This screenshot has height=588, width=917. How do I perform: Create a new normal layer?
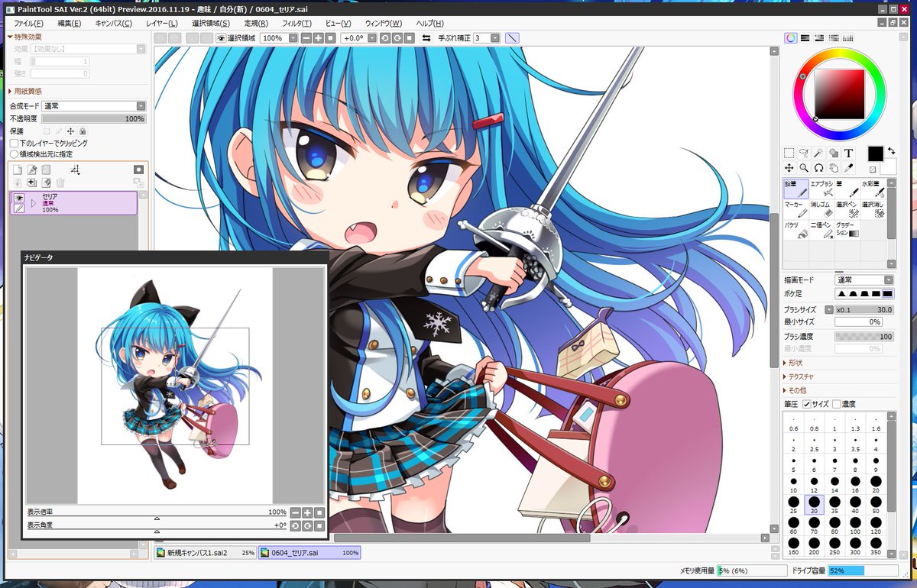(x=18, y=170)
